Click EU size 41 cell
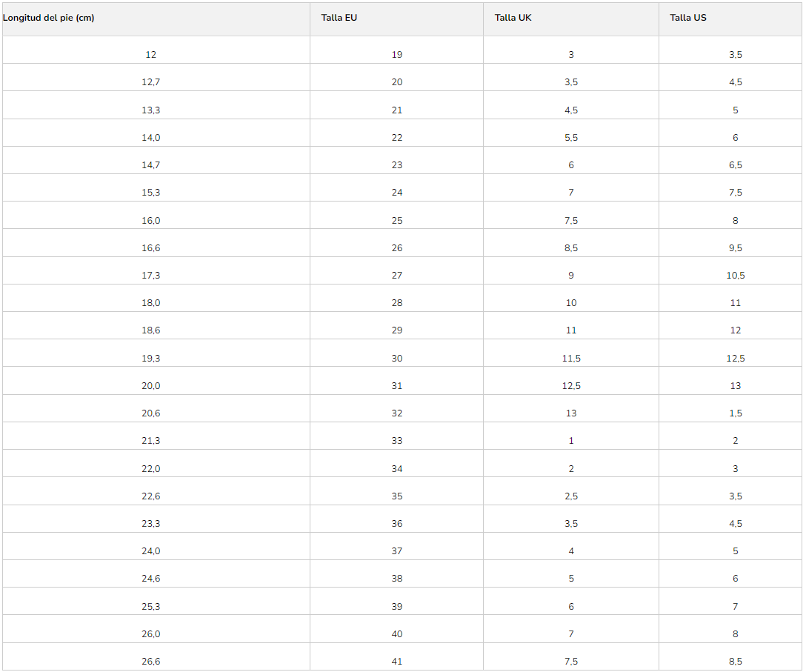 click(x=397, y=662)
